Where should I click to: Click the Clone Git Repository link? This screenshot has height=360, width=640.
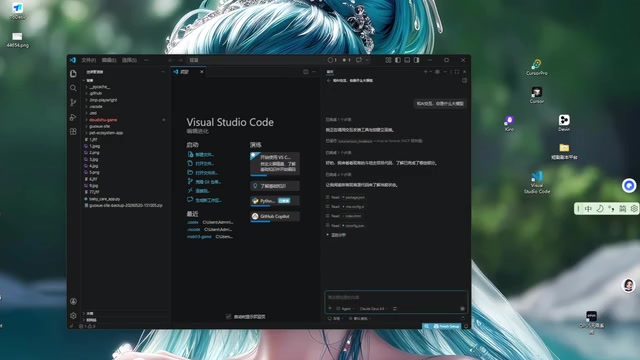[204, 182]
